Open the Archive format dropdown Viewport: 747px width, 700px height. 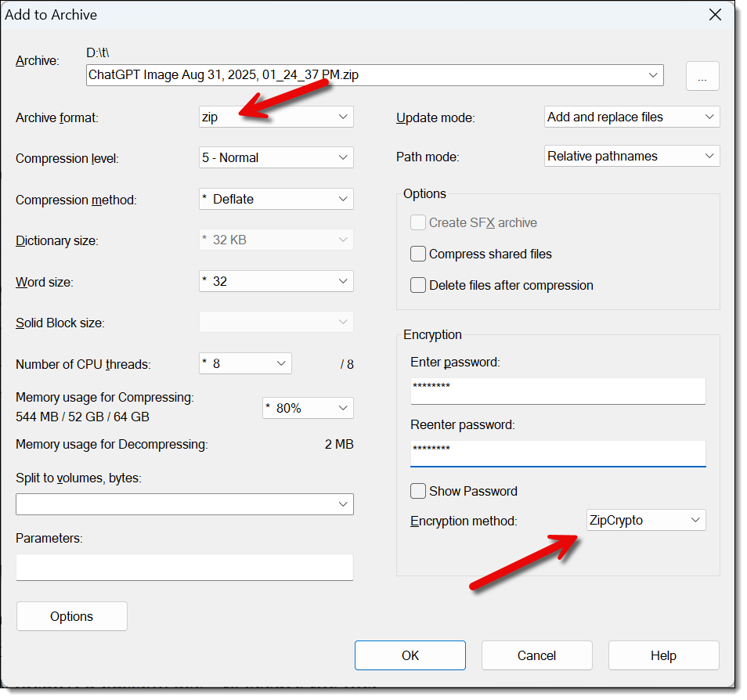coord(276,117)
